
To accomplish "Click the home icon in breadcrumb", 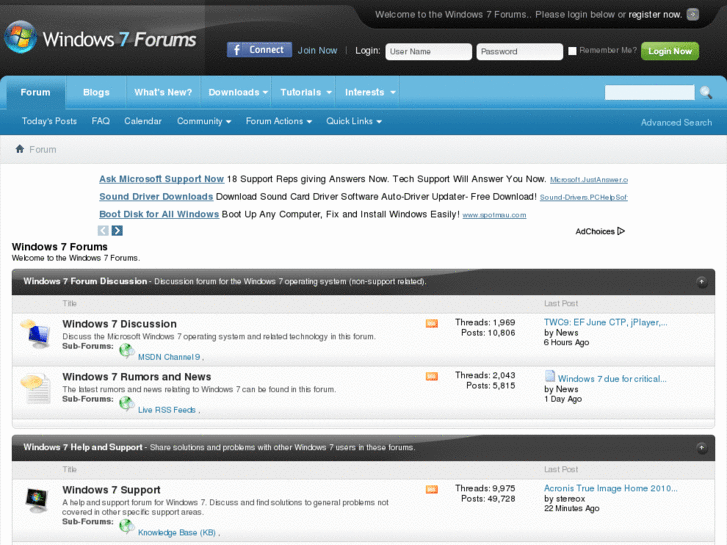I will [x=19, y=149].
